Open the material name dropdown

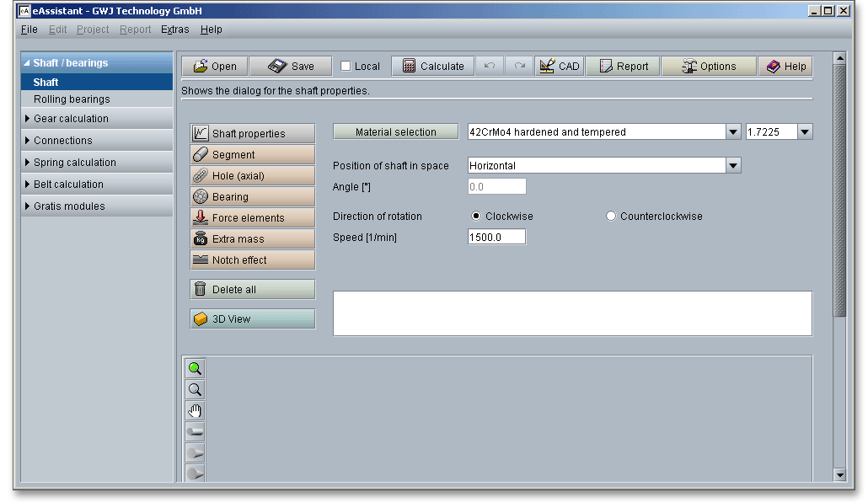(732, 132)
